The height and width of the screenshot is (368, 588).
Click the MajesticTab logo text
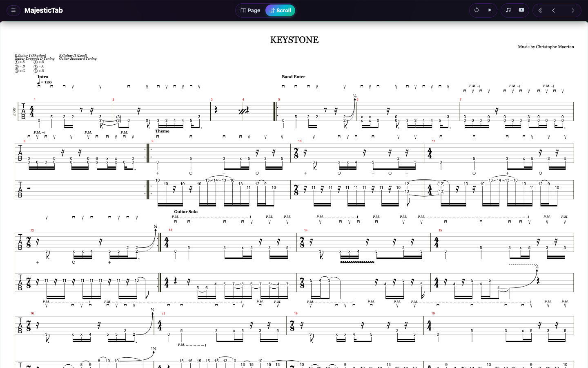[x=43, y=10]
